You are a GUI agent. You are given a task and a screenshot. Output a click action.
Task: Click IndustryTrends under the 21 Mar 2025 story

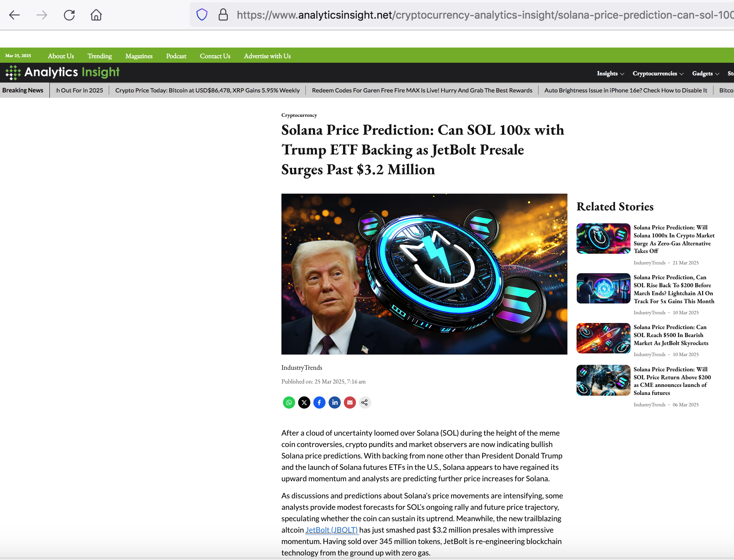pos(650,263)
